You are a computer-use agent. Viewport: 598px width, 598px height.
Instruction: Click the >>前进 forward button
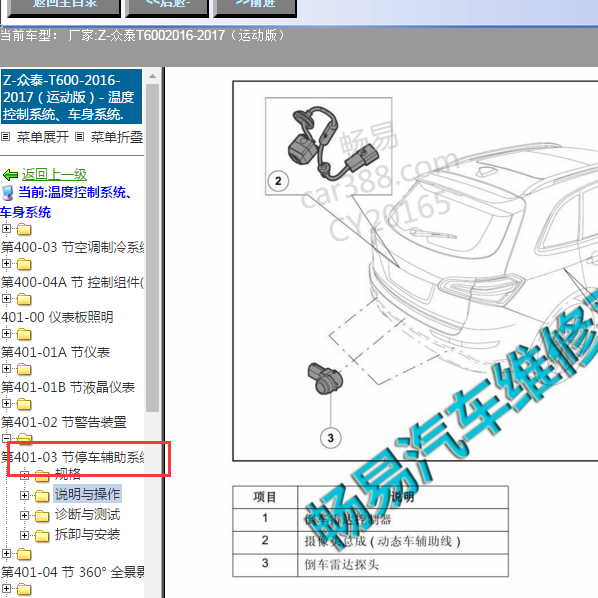[255, 7]
